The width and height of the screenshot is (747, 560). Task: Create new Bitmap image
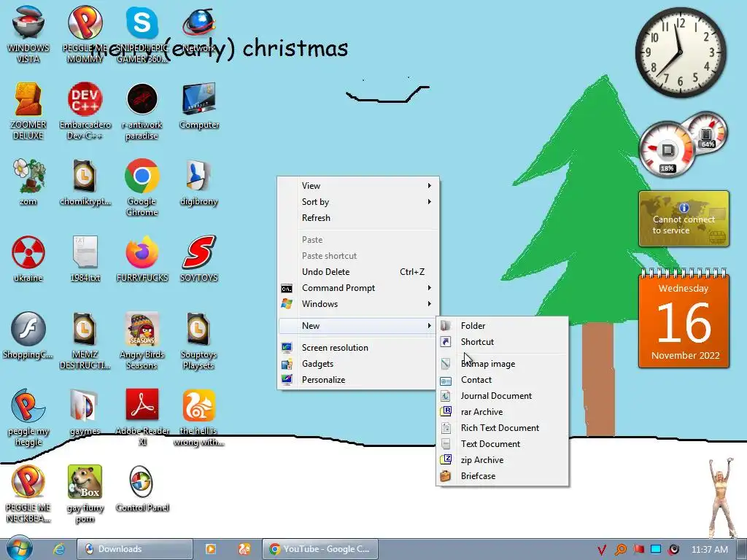502,364
